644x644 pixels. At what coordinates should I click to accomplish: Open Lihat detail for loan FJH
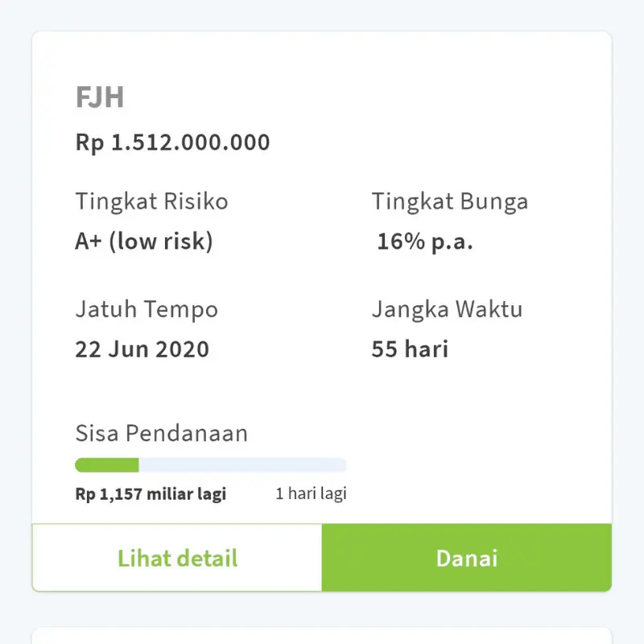[x=177, y=557]
